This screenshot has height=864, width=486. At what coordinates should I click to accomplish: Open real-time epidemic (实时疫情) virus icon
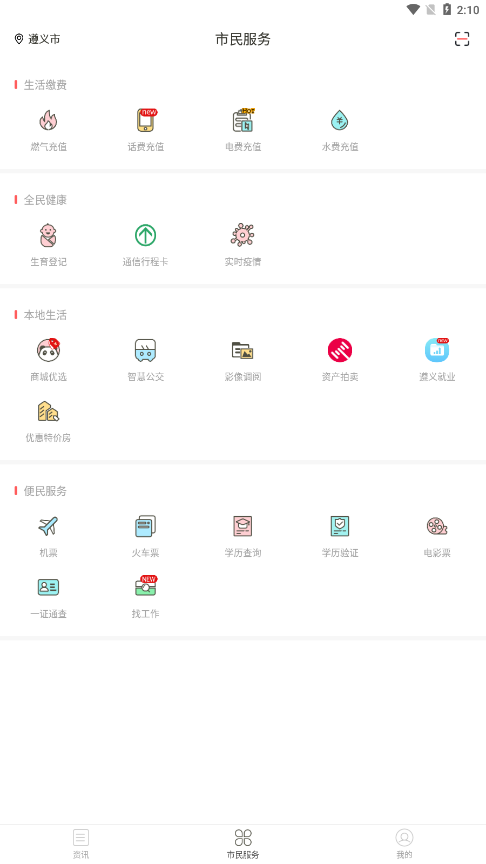click(x=243, y=235)
